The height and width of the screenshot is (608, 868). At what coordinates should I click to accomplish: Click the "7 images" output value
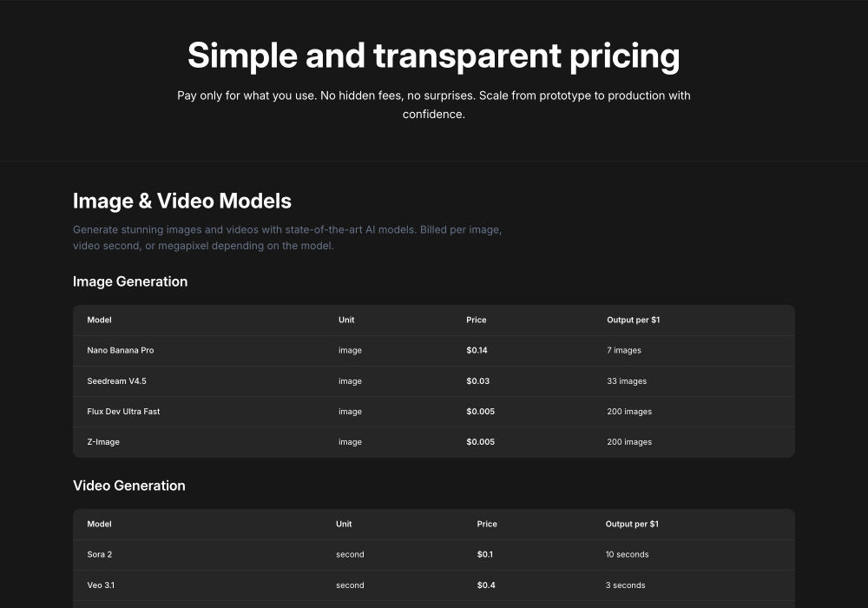[x=624, y=350]
